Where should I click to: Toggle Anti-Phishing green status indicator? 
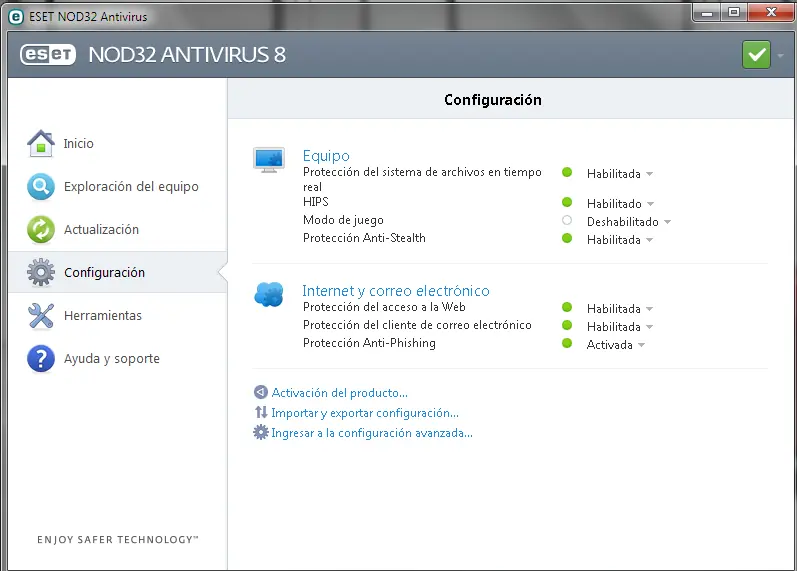coord(567,343)
